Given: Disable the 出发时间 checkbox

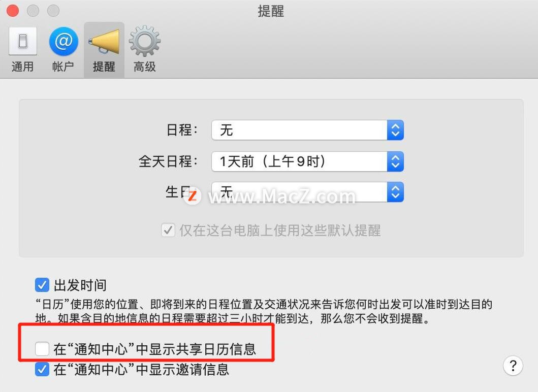Looking at the screenshot, I should coord(42,285).
